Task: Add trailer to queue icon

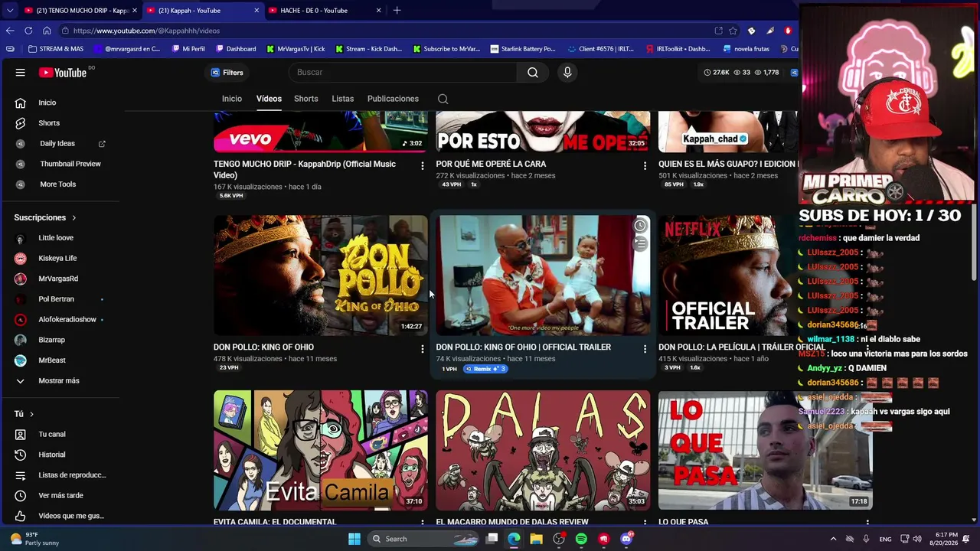Action: (640, 243)
